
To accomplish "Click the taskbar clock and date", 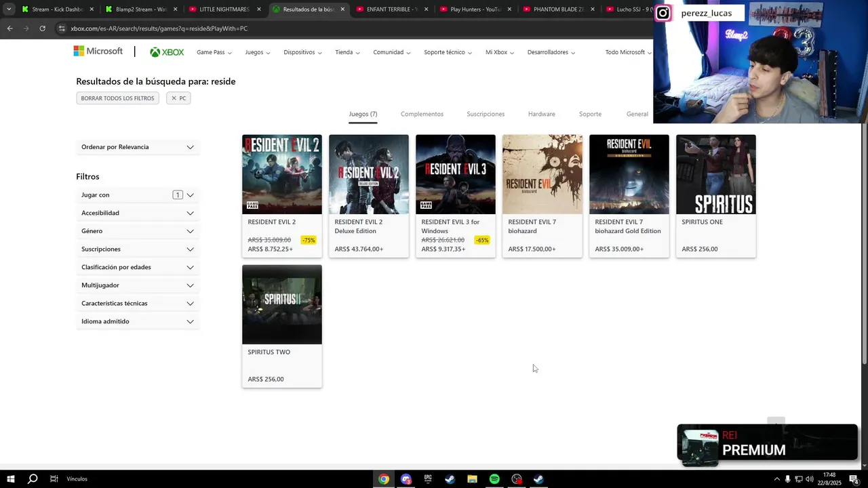I will pyautogui.click(x=829, y=479).
